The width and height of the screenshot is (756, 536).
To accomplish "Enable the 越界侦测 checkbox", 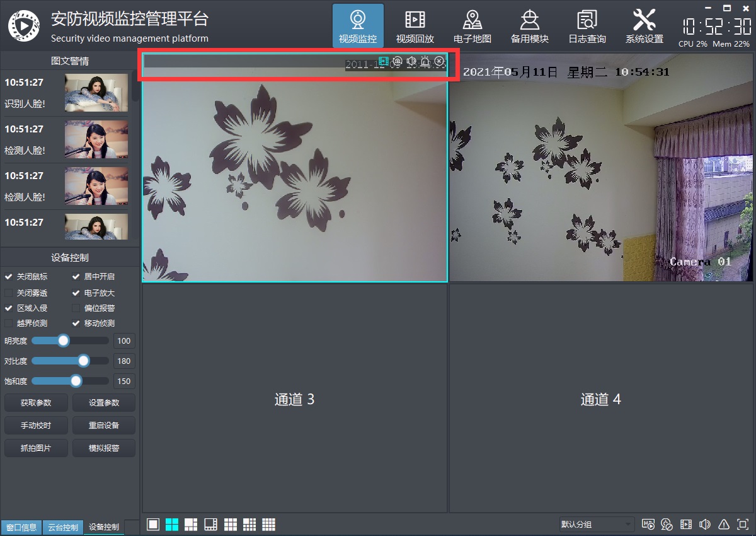I will (x=8, y=323).
